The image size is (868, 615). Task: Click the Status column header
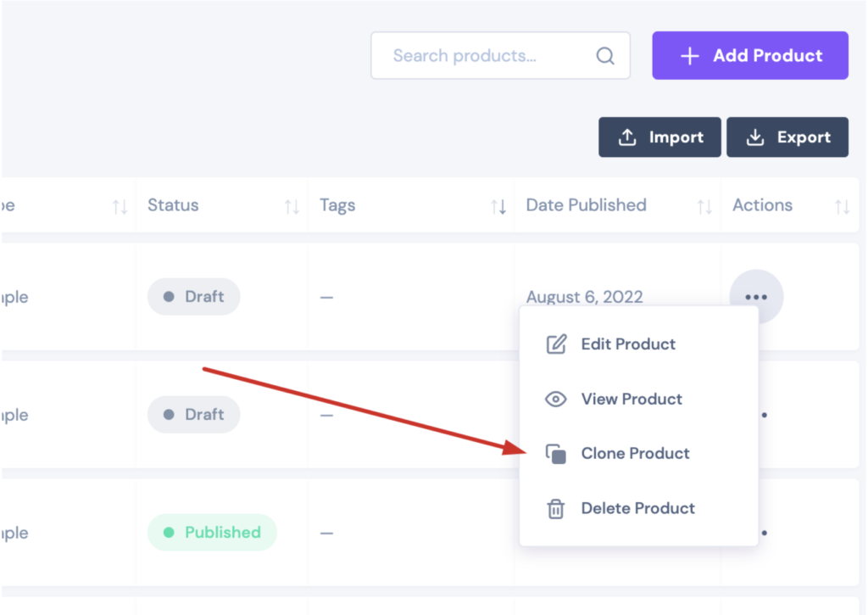173,205
